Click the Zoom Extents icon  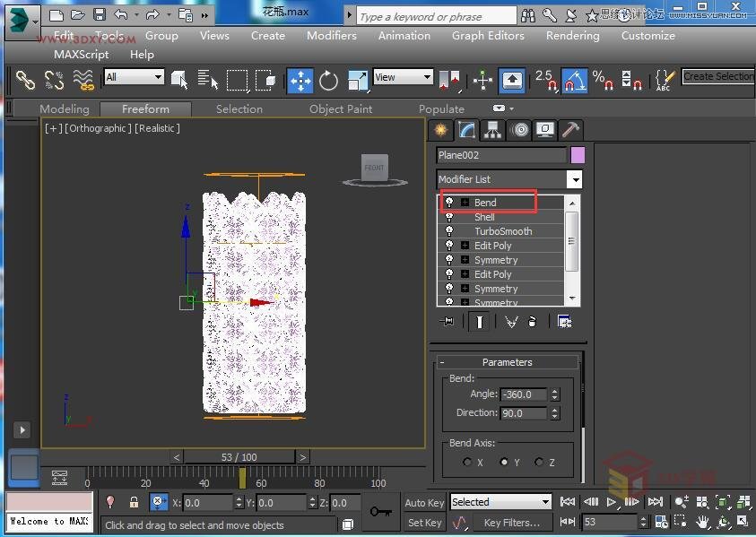(723, 503)
